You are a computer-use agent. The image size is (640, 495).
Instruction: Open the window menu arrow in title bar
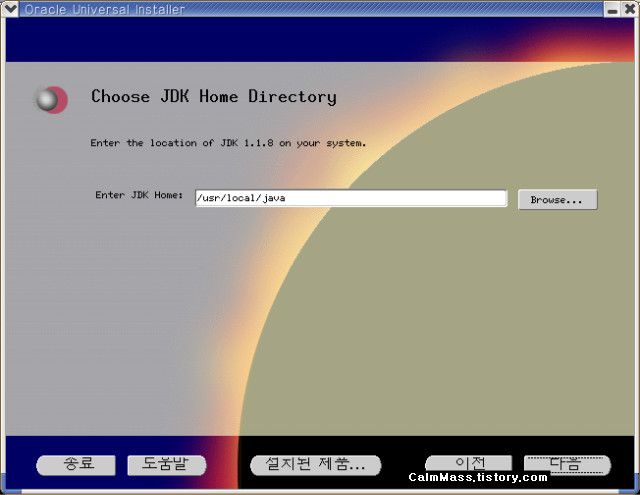pyautogui.click(x=9, y=9)
